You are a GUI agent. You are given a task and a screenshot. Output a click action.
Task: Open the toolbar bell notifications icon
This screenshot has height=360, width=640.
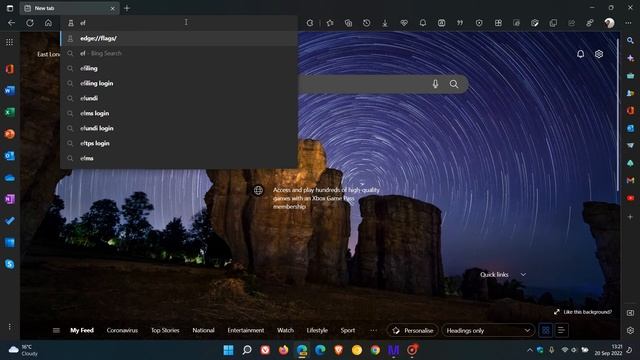(x=423, y=23)
